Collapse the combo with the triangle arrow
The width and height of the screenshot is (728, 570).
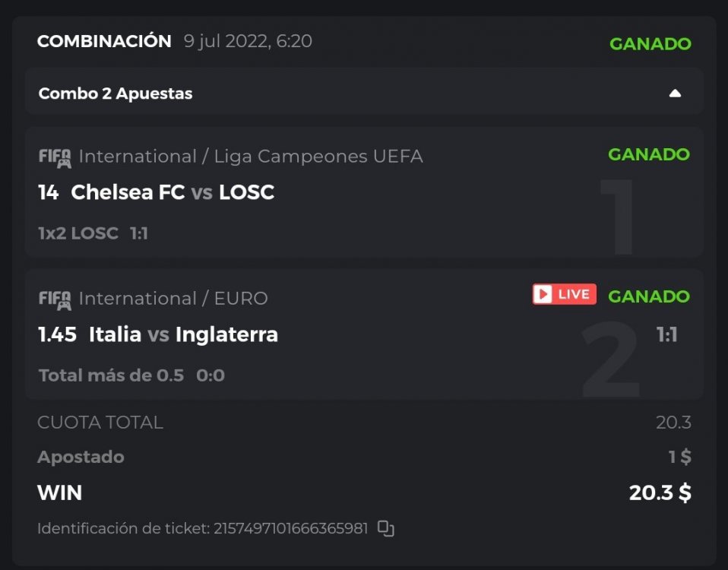tap(675, 93)
